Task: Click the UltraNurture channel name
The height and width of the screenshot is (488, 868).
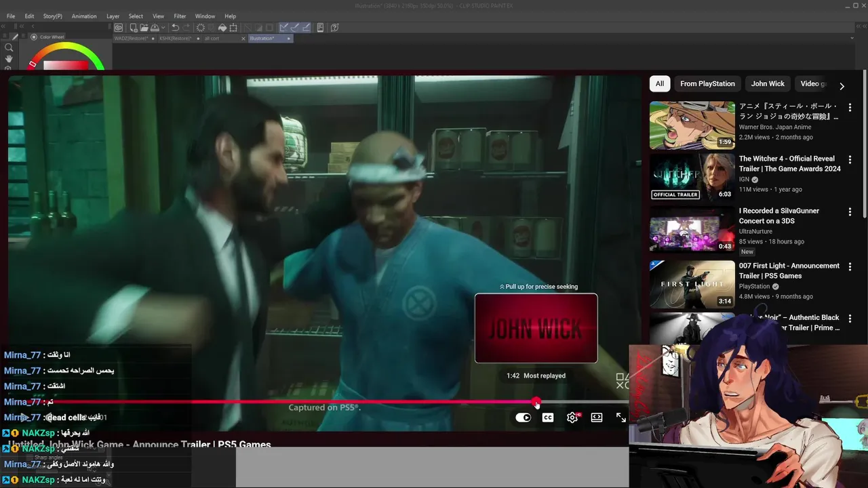Action: pos(755,231)
